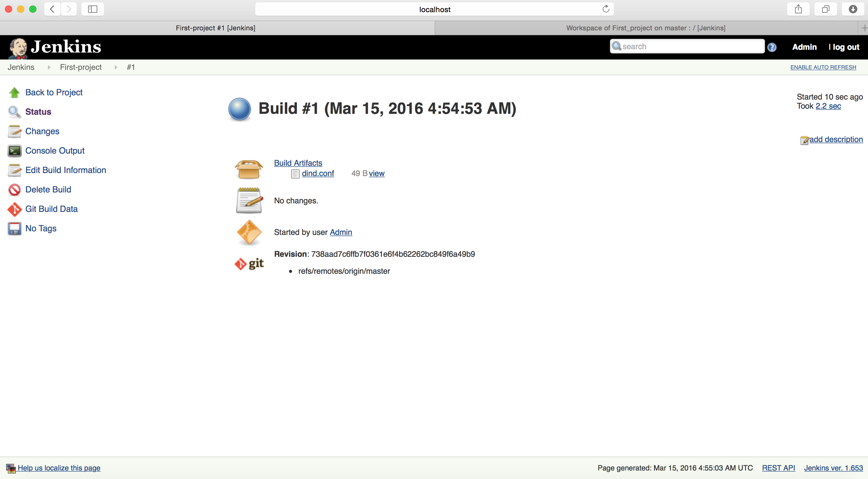Click the Changes notepad icon
The image size is (868, 479).
click(x=14, y=131)
